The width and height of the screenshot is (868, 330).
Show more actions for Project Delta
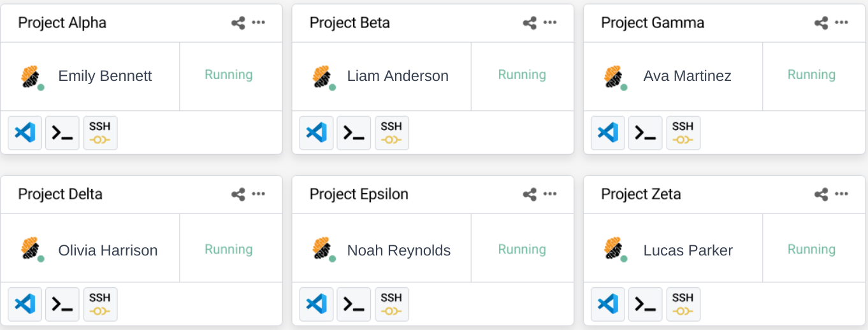coord(258,194)
